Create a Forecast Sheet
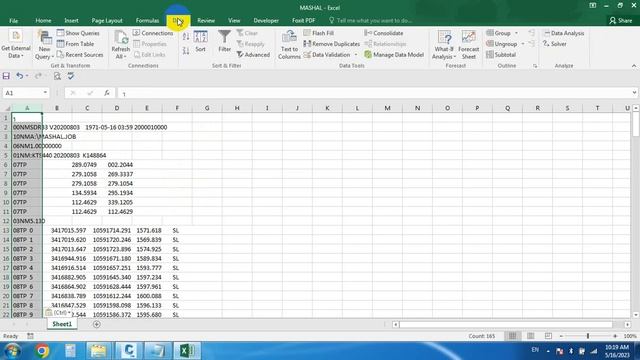This screenshot has width=640, height=360. pyautogui.click(x=469, y=45)
